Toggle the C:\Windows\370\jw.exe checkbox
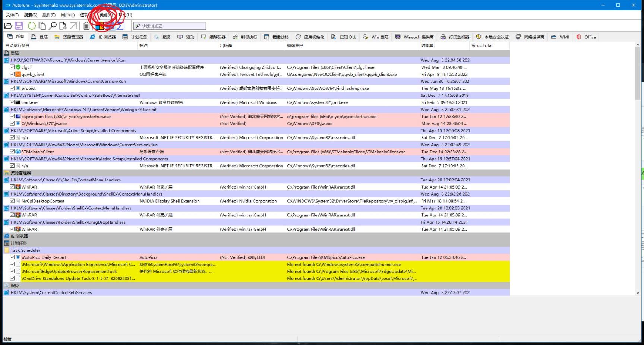 (x=12, y=123)
